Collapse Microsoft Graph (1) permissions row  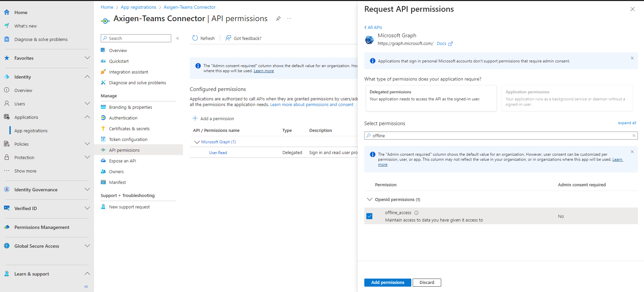tap(197, 142)
